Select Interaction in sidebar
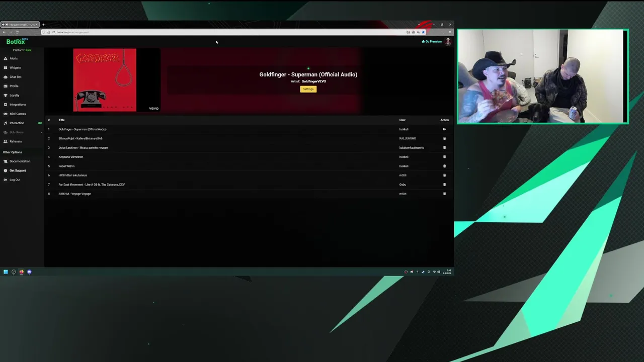644x362 pixels. coord(17,123)
